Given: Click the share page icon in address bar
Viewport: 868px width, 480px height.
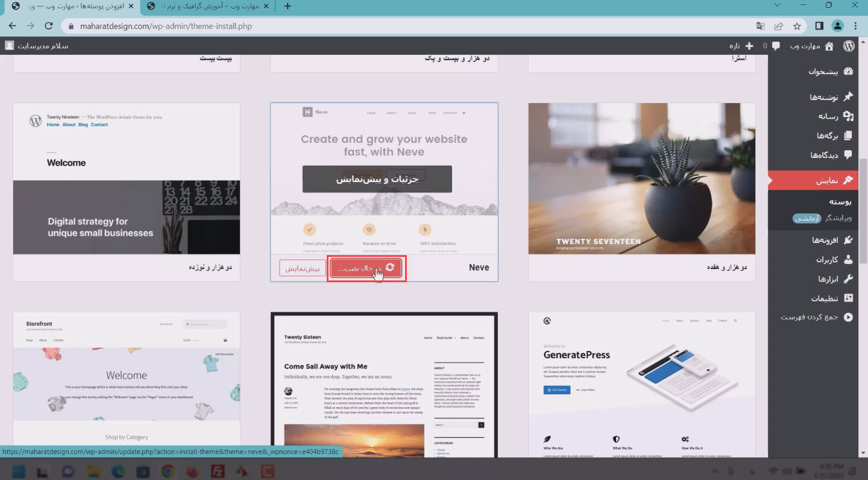Looking at the screenshot, I should click(779, 27).
